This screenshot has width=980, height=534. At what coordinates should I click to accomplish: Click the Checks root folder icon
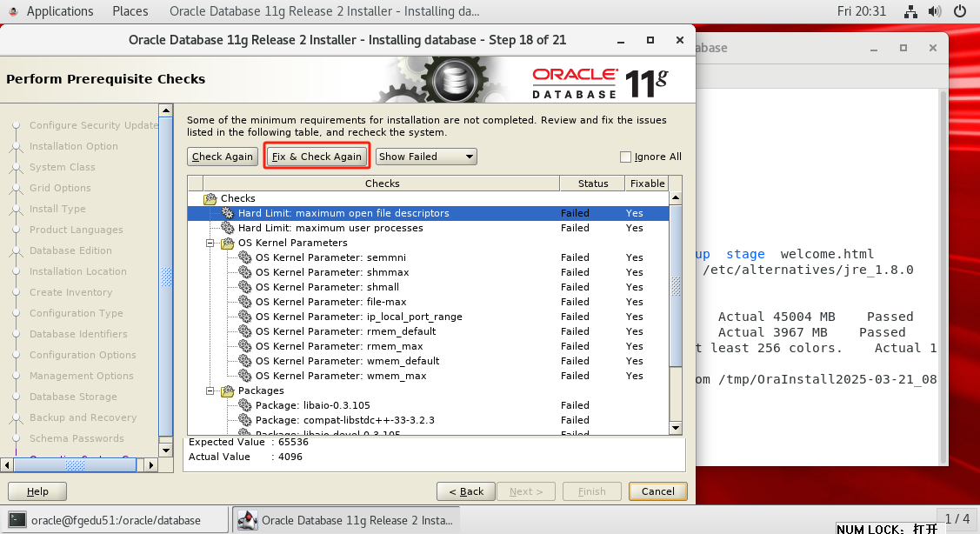tap(210, 199)
